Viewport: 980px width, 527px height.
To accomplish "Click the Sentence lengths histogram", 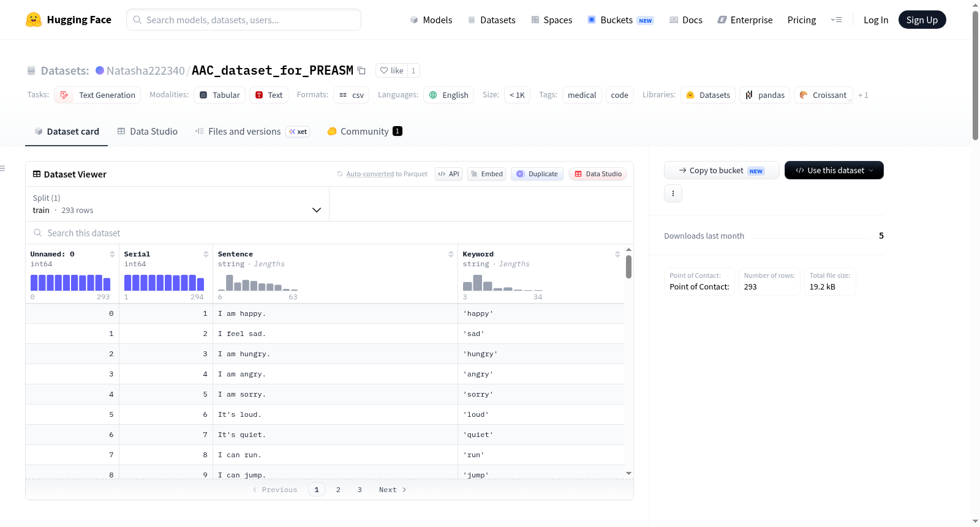I will pos(258,282).
